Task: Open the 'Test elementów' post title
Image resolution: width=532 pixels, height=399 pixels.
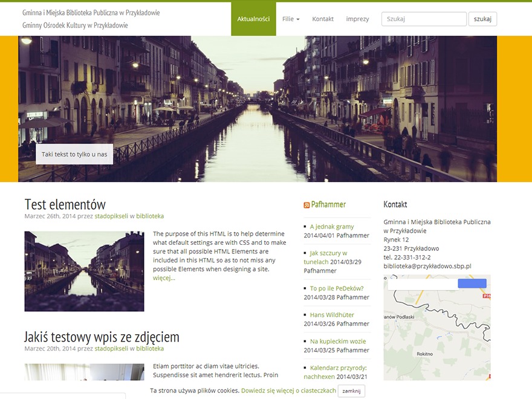Action: (65, 204)
